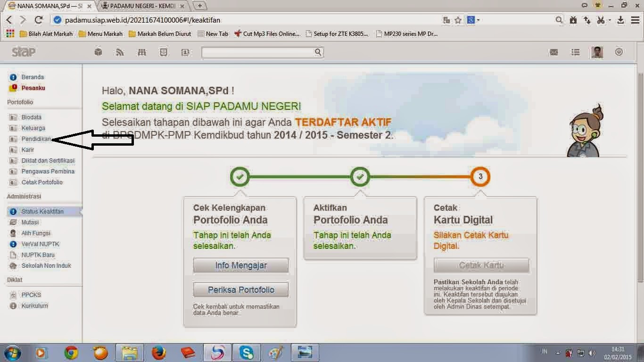644x362 pixels.
Task: Open the Google search engine dropdown
Action: pos(473,20)
